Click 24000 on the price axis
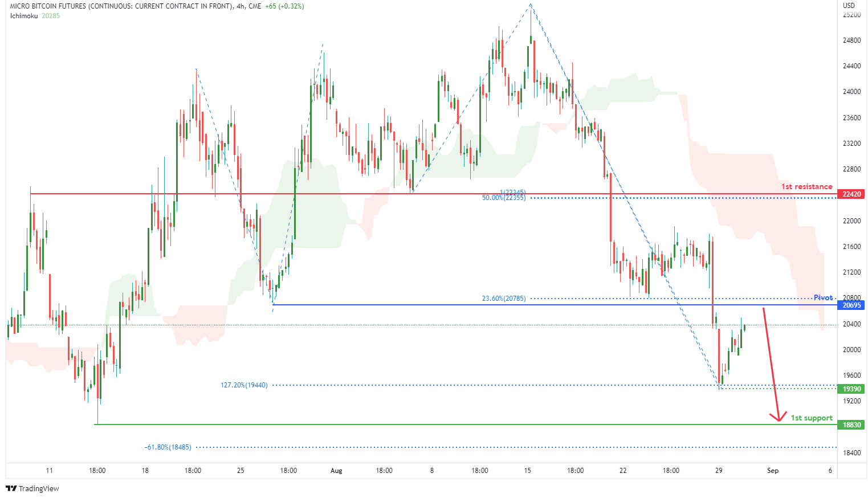Screen dimensions: 868x498 (852, 92)
